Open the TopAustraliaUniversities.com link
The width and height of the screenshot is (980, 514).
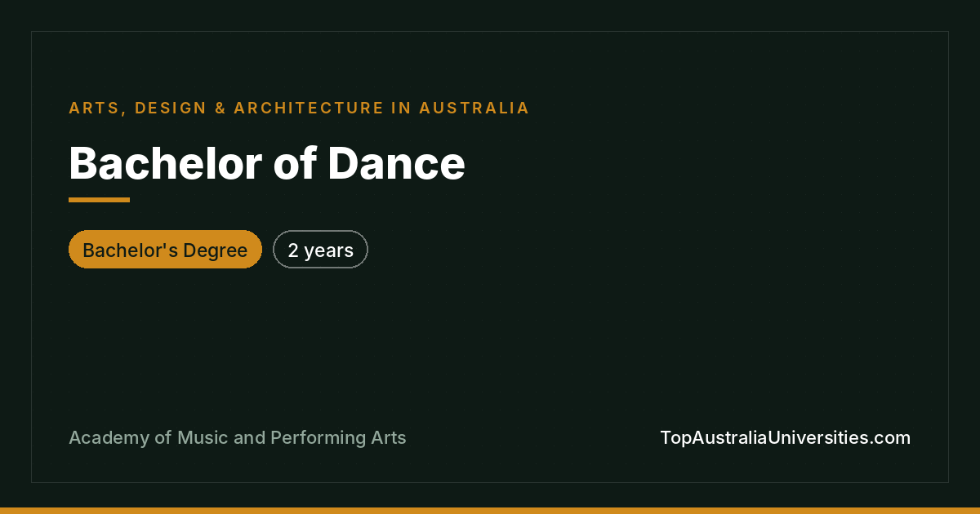coord(785,438)
